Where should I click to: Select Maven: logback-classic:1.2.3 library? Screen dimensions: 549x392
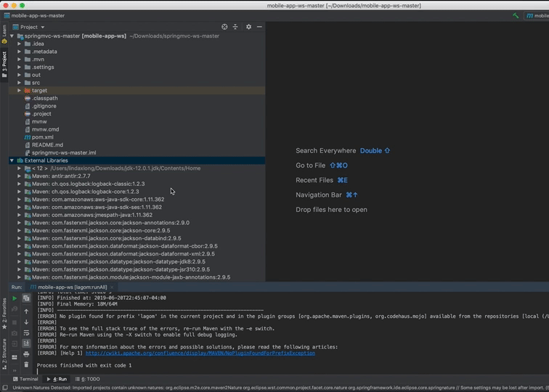(x=89, y=184)
